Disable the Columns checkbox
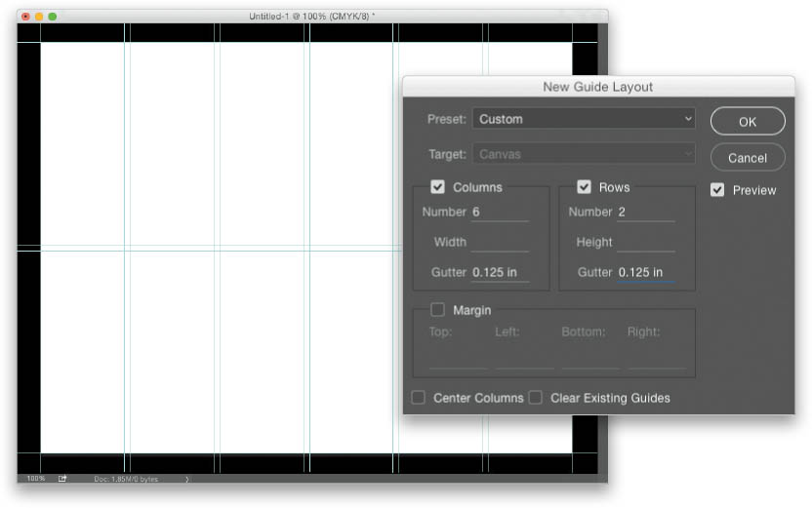The width and height of the screenshot is (812, 508). coord(438,187)
